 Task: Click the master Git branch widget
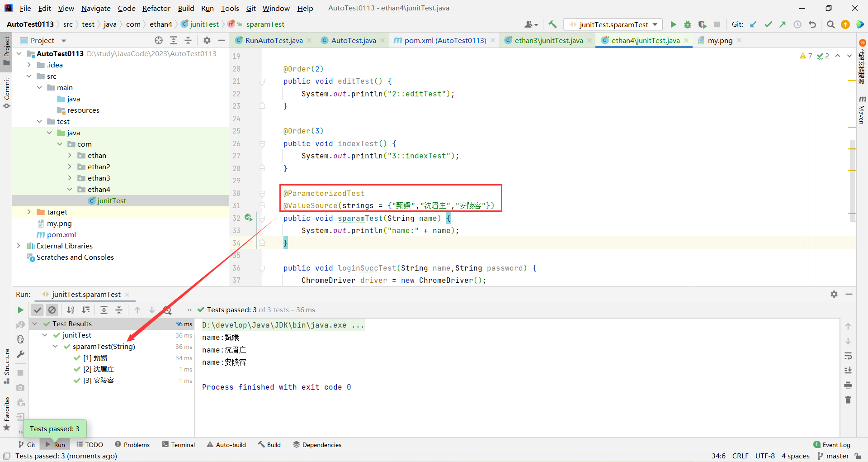[x=834, y=456]
